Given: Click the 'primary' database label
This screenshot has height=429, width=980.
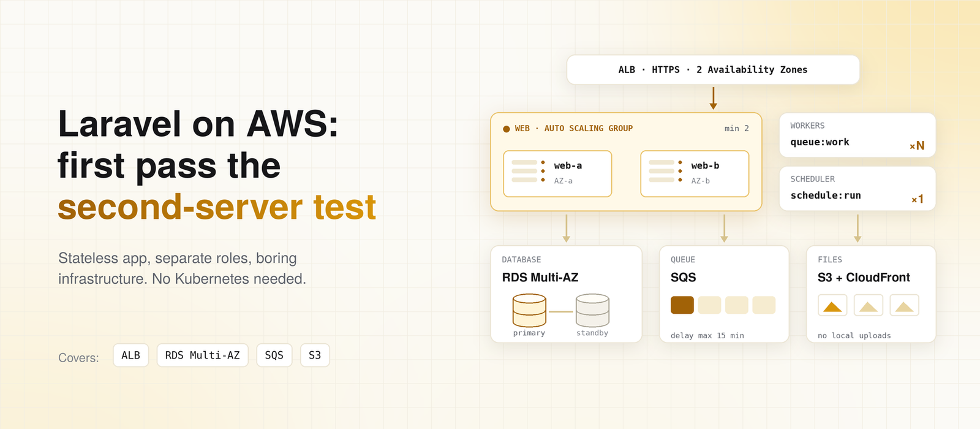Looking at the screenshot, I should (x=529, y=333).
